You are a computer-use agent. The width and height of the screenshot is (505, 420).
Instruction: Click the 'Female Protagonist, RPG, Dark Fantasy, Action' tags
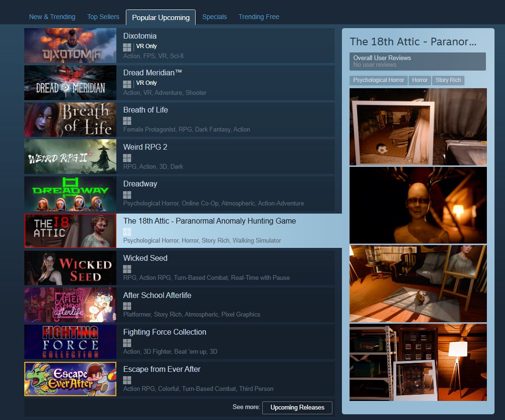(186, 130)
